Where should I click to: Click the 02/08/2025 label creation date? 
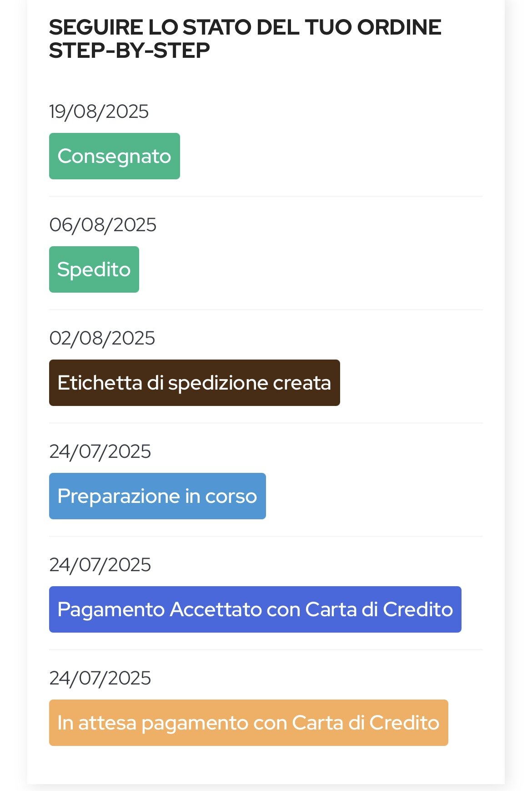coord(102,338)
